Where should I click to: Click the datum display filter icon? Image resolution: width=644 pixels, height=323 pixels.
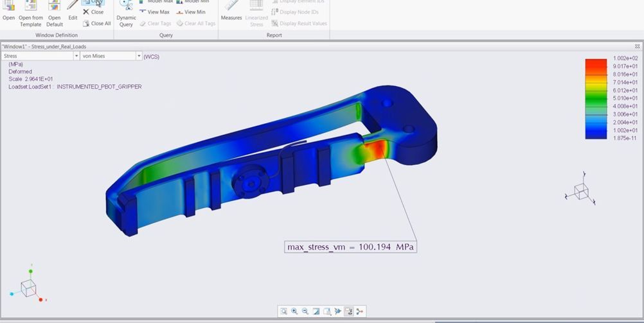tap(337, 311)
